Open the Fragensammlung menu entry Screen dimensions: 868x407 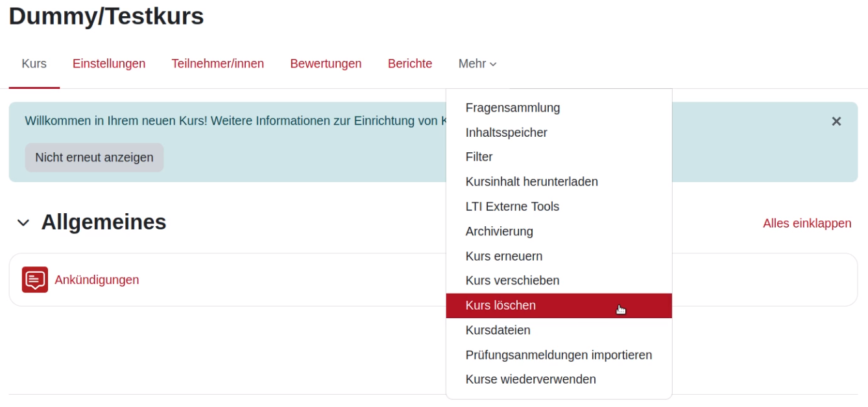pyautogui.click(x=512, y=108)
